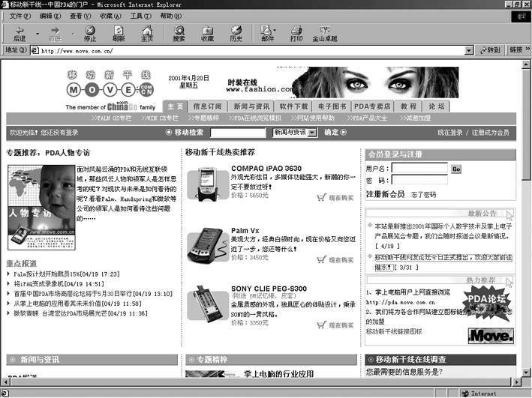This screenshot has width=532, height=398.
Task: Expand the 链接 links toolbar chevron
Action: (x=527, y=49)
